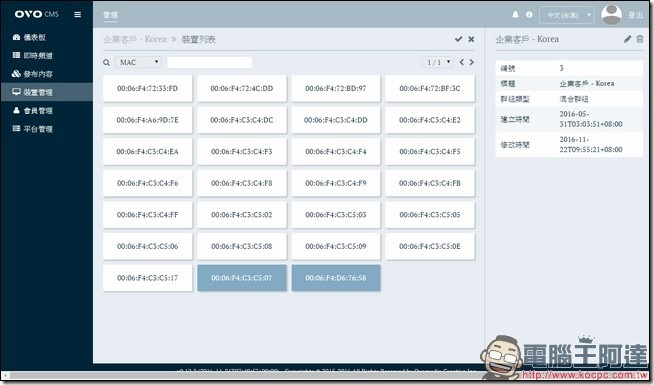This screenshot has width=654, height=385.
Task: Deselect device 00:06:F4:C3:C5:07 tile
Action: point(242,278)
